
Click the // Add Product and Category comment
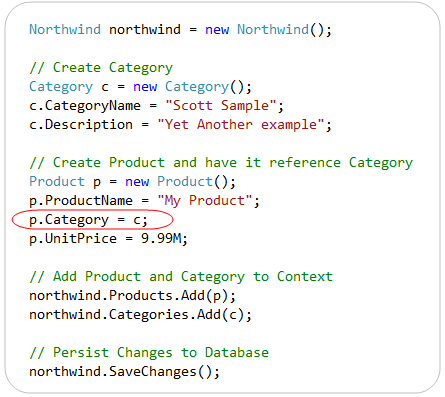(x=181, y=277)
